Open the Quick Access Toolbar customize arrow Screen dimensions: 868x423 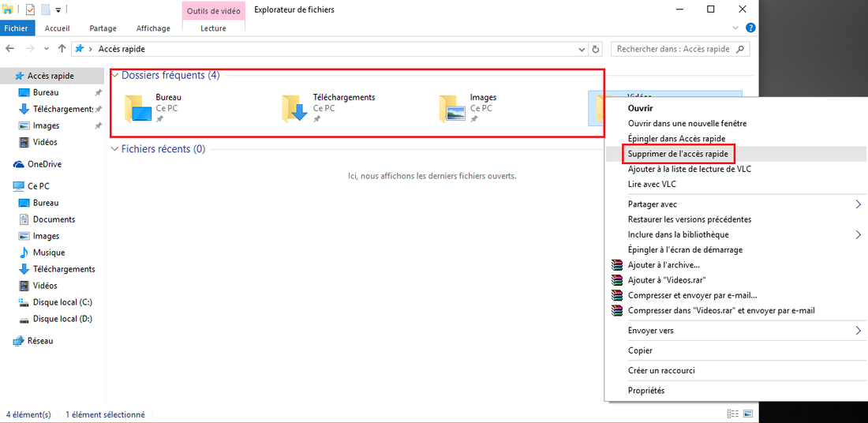[58, 10]
